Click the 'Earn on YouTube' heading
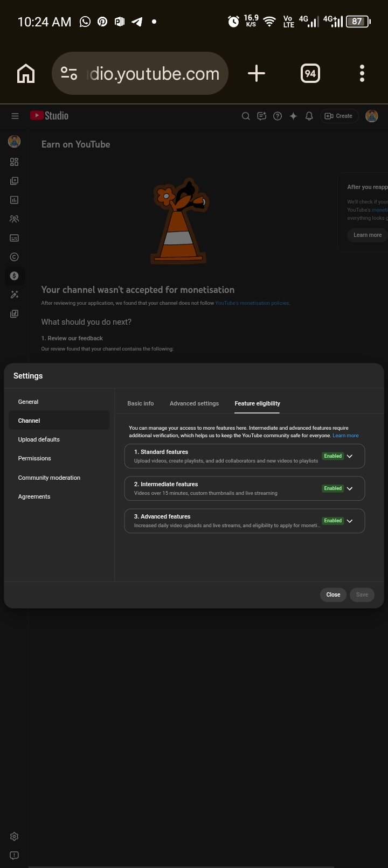Viewport: 388px width, 868px height. click(x=76, y=144)
